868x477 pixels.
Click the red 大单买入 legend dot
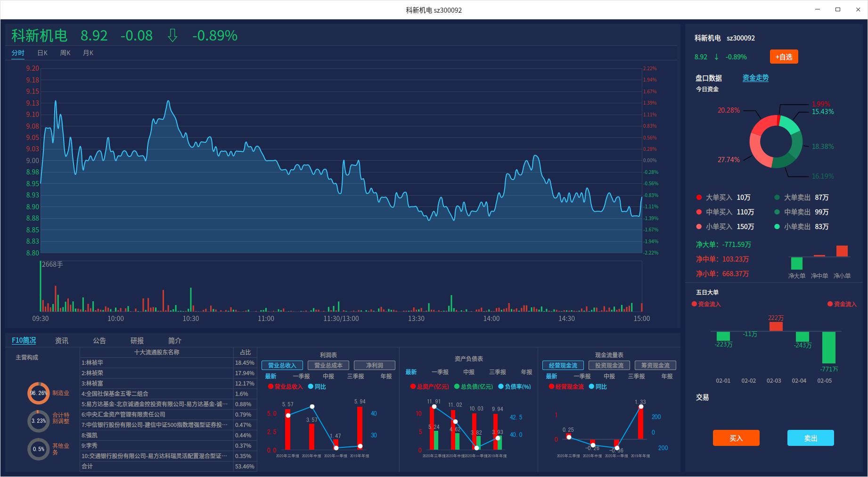point(699,197)
